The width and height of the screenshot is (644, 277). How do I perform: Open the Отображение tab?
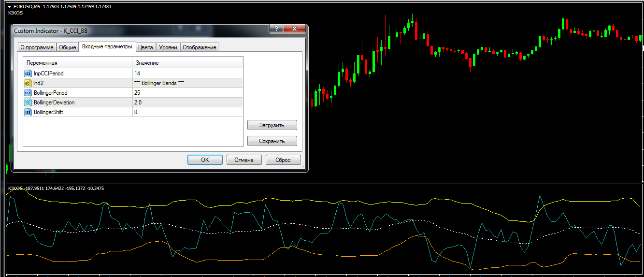pos(200,47)
